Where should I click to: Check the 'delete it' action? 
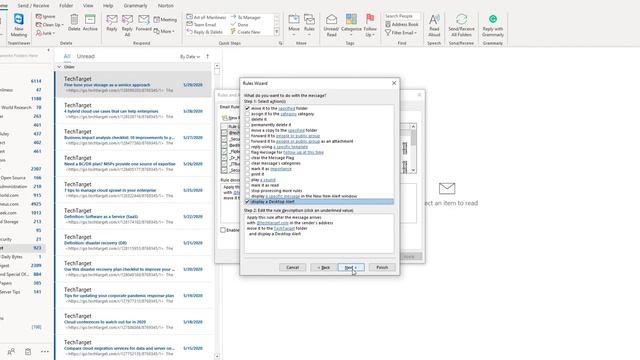[x=247, y=119]
